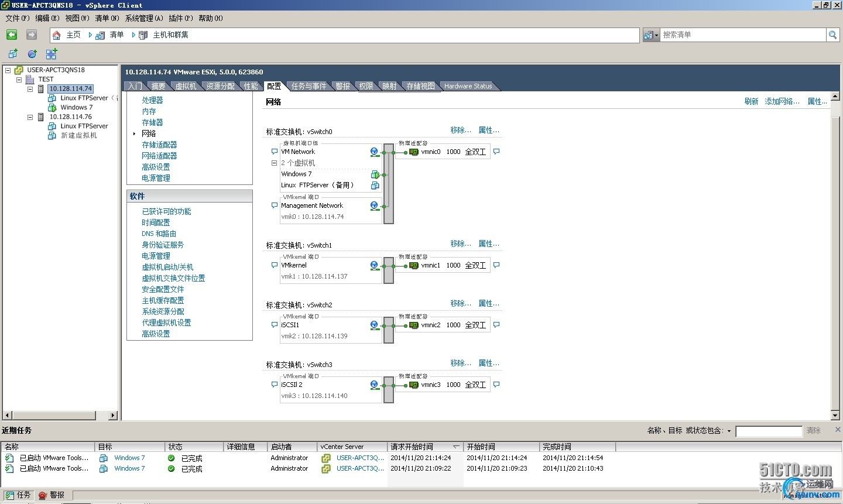Collapse host 10.128.114.74 in tree
The image size is (843, 504).
[30, 89]
